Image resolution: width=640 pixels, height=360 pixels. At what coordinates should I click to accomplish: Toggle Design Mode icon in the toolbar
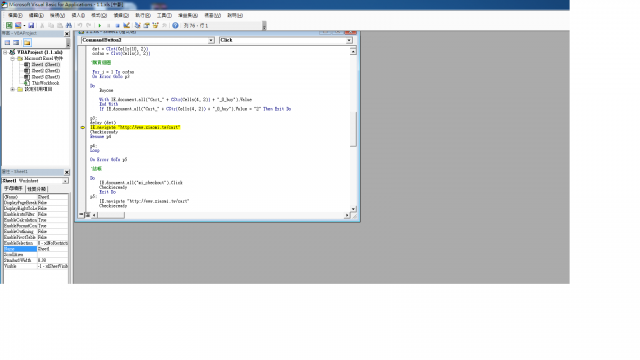click(127, 25)
